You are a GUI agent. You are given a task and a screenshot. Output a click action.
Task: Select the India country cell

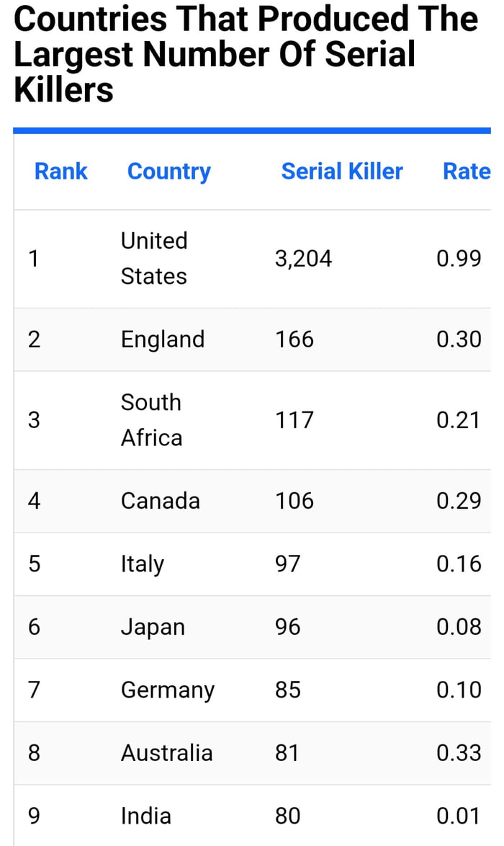point(146,816)
